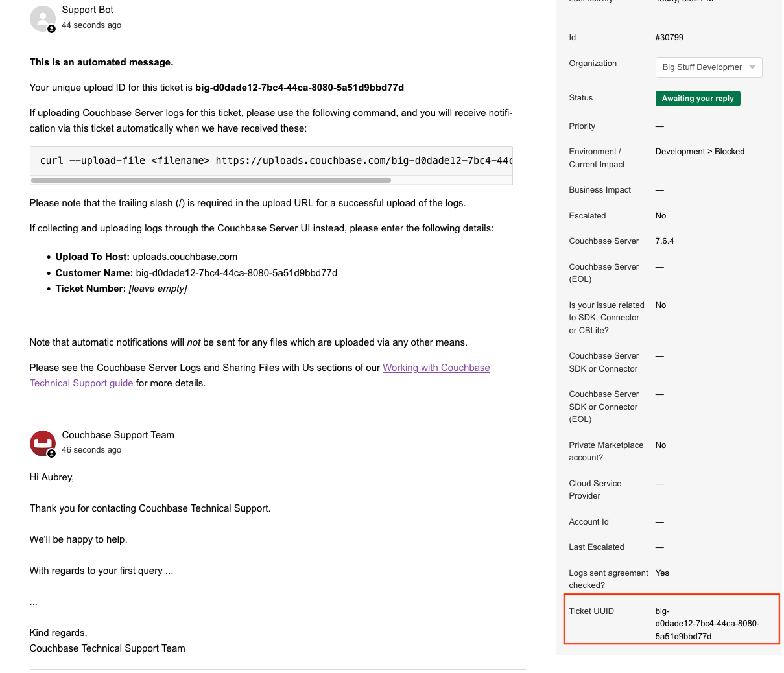The height and width of the screenshot is (673, 784).
Task: Click the Private Marketplace account label
Action: click(606, 451)
